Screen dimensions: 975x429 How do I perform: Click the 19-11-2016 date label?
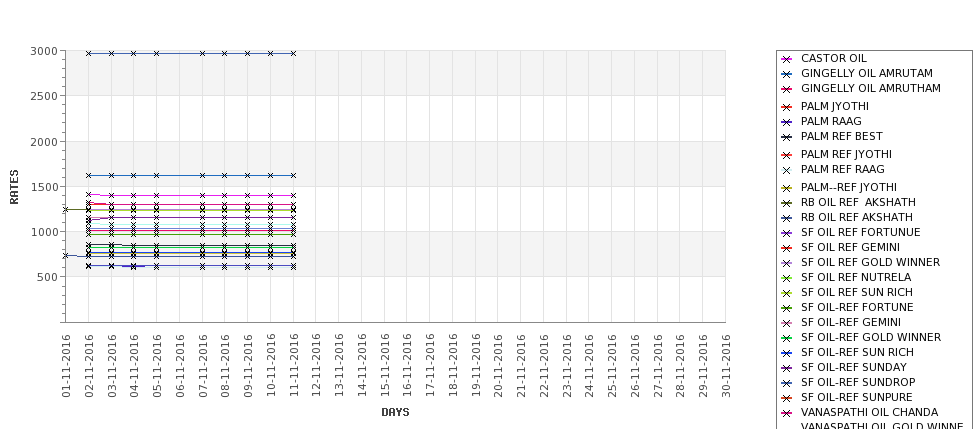[x=475, y=366]
